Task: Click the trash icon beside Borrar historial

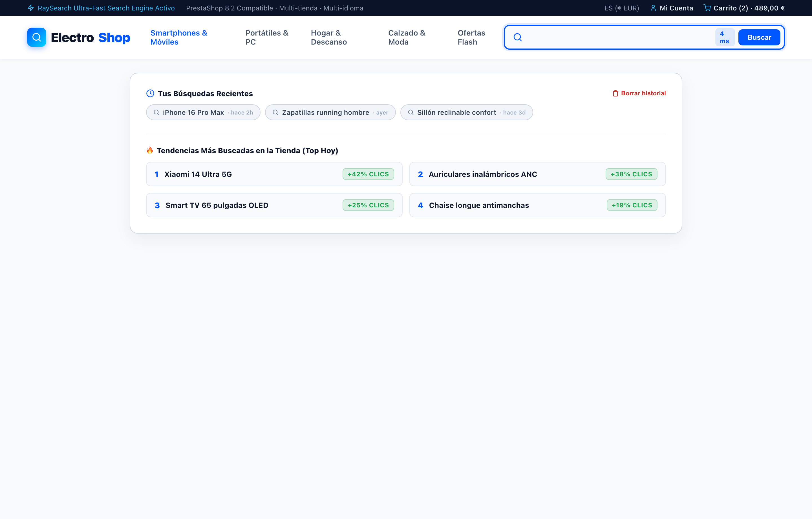Action: click(615, 93)
